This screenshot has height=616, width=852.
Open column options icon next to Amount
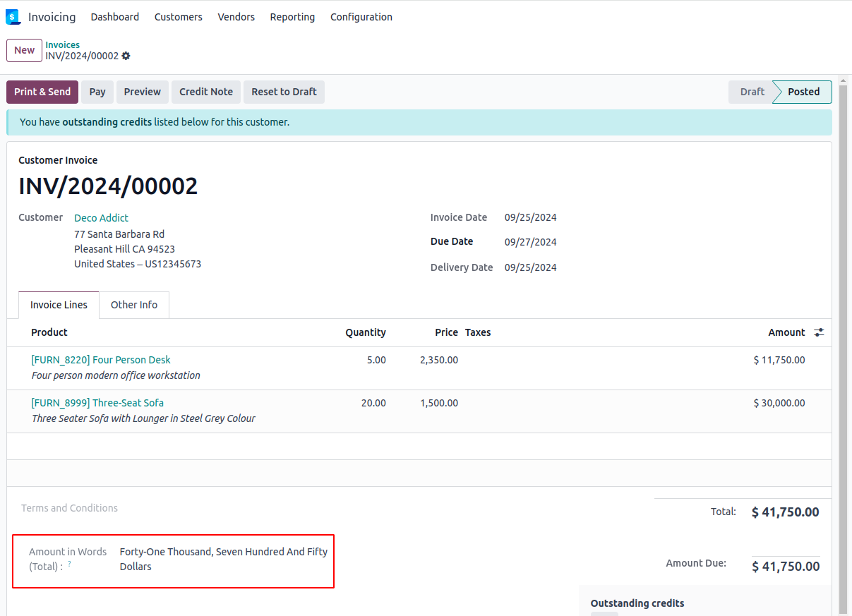819,332
